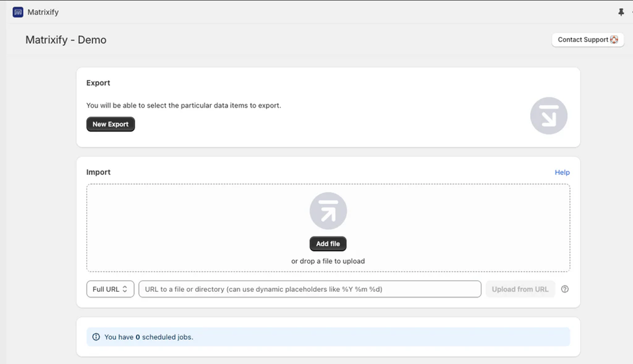The width and height of the screenshot is (633, 364).
Task: Click the circular import arrow icon
Action: [328, 211]
